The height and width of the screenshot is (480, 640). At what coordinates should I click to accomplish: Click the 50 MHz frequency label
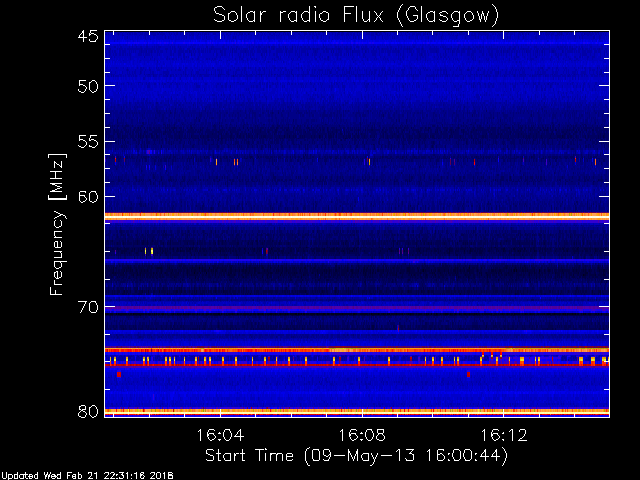(x=88, y=86)
